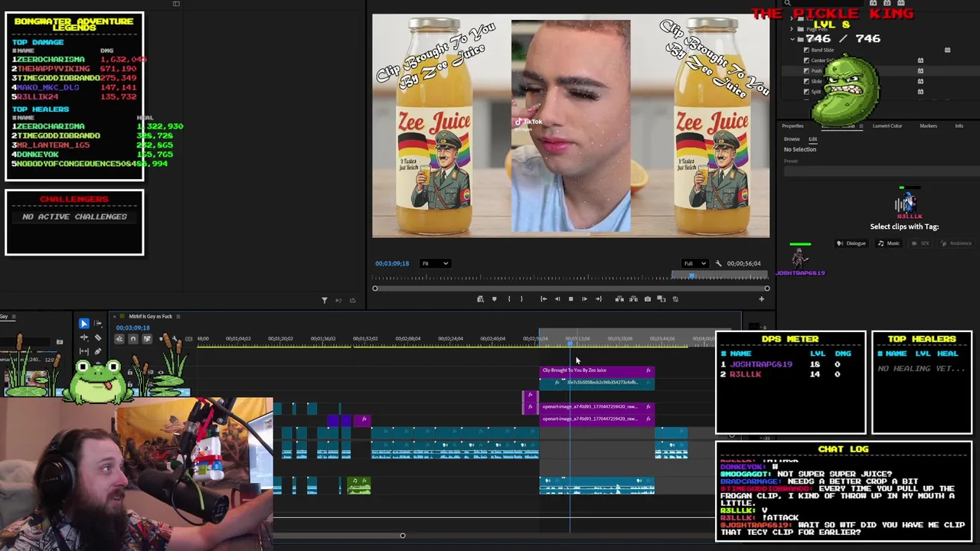The height and width of the screenshot is (551, 980).
Task: Open Essential Sound panel menu
Action: [861, 126]
